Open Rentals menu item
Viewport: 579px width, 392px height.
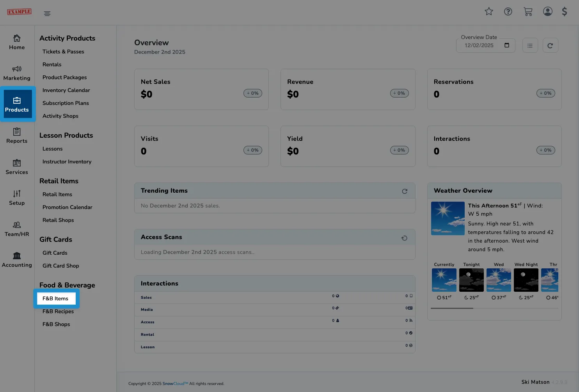tap(52, 64)
